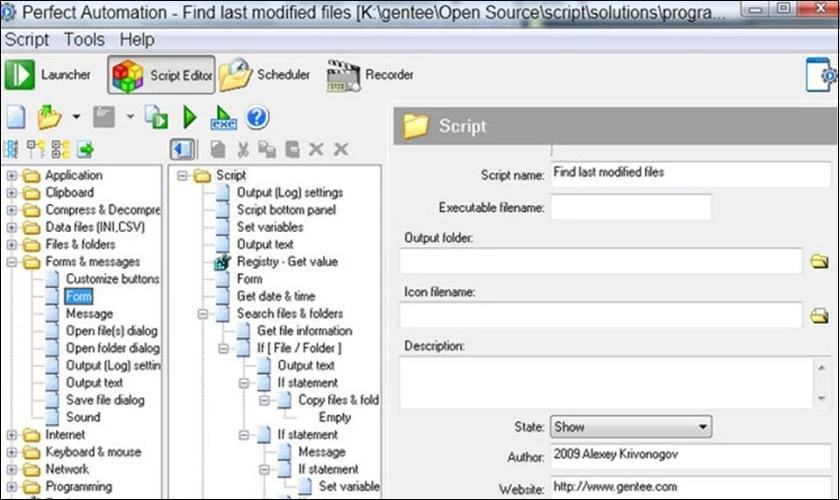Click the settings icon at far right
This screenshot has width=840, height=500.
click(821, 75)
